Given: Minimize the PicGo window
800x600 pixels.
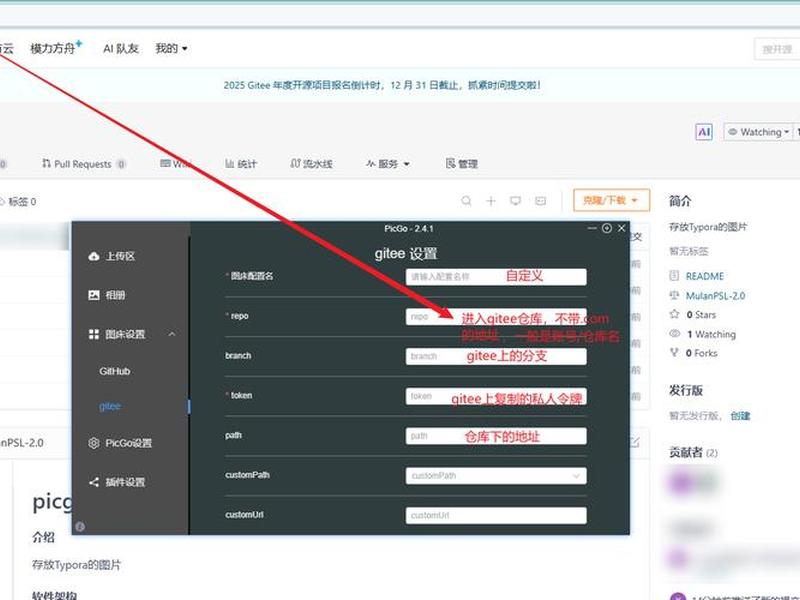Looking at the screenshot, I should pos(592,228).
